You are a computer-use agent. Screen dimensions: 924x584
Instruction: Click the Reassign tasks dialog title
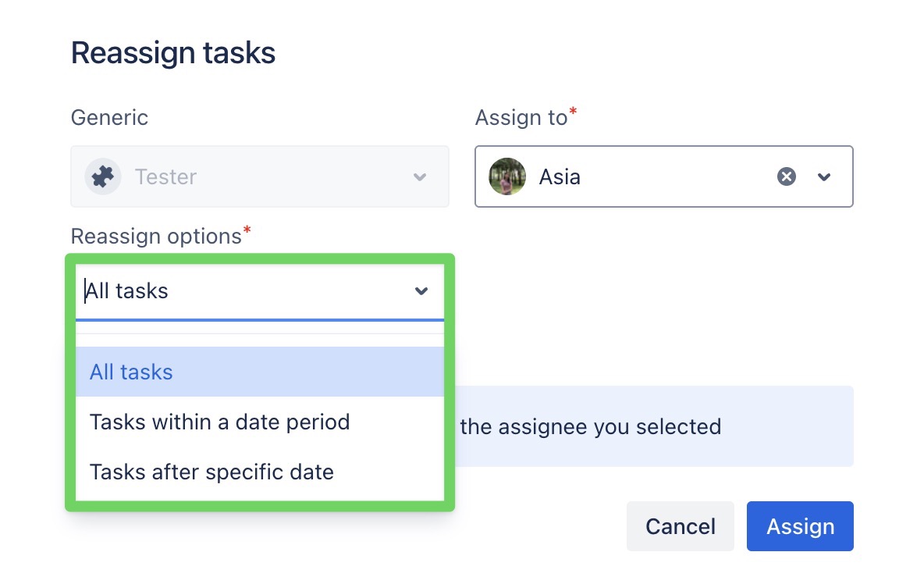click(x=172, y=52)
